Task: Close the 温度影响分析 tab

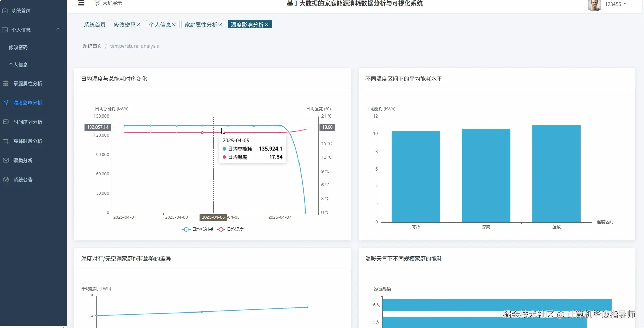Action: [267, 25]
